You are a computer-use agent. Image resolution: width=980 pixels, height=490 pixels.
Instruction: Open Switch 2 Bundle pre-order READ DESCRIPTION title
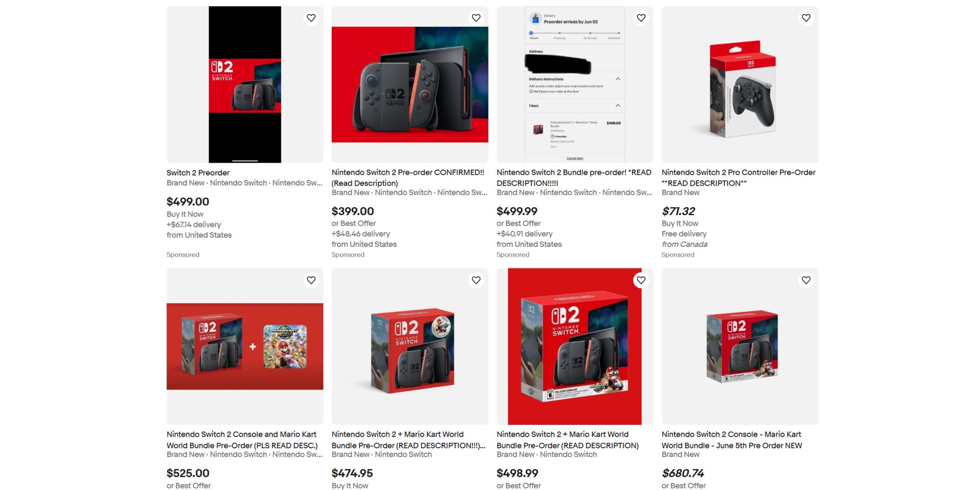(574, 177)
